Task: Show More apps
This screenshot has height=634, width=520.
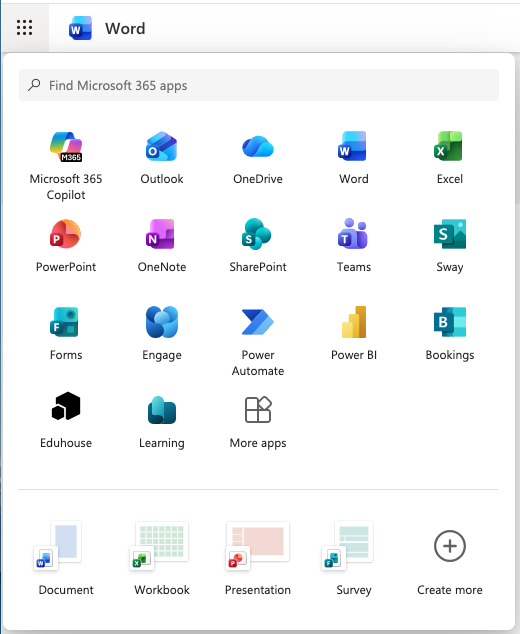Action: [x=258, y=421]
